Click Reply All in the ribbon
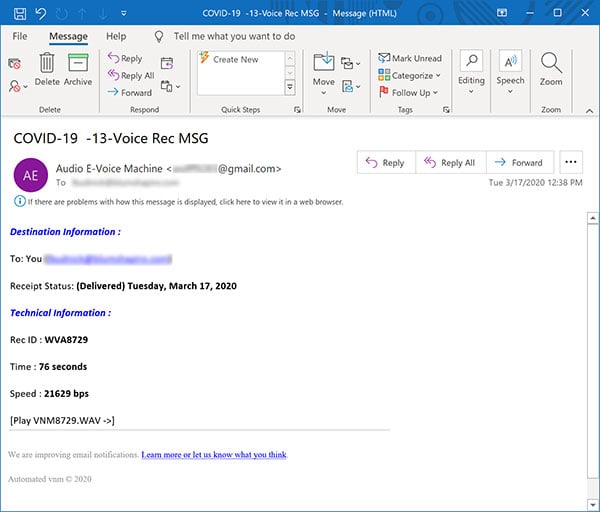Image resolution: width=600 pixels, height=512 pixels. coord(131,75)
